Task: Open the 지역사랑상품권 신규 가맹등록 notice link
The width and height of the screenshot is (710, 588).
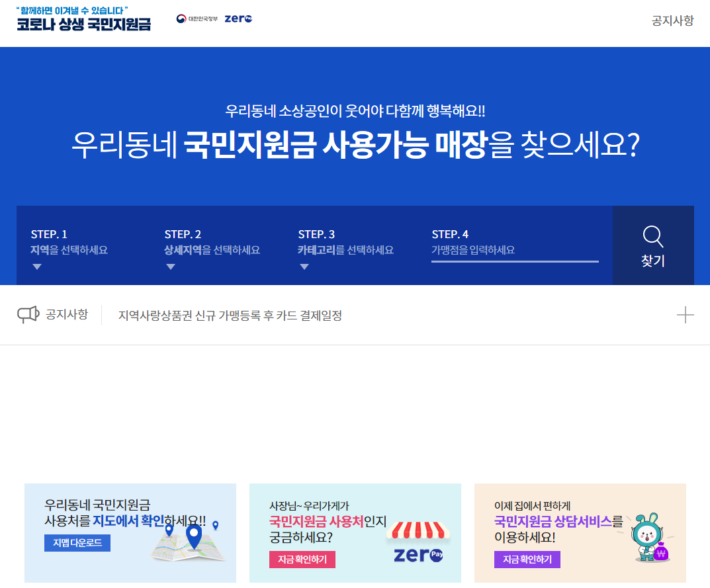Action: 230,315
